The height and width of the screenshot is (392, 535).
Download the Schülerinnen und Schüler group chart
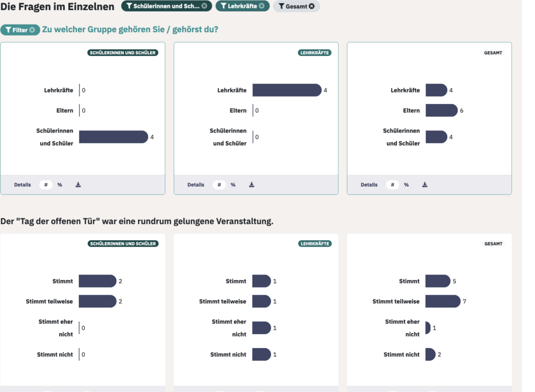78,185
